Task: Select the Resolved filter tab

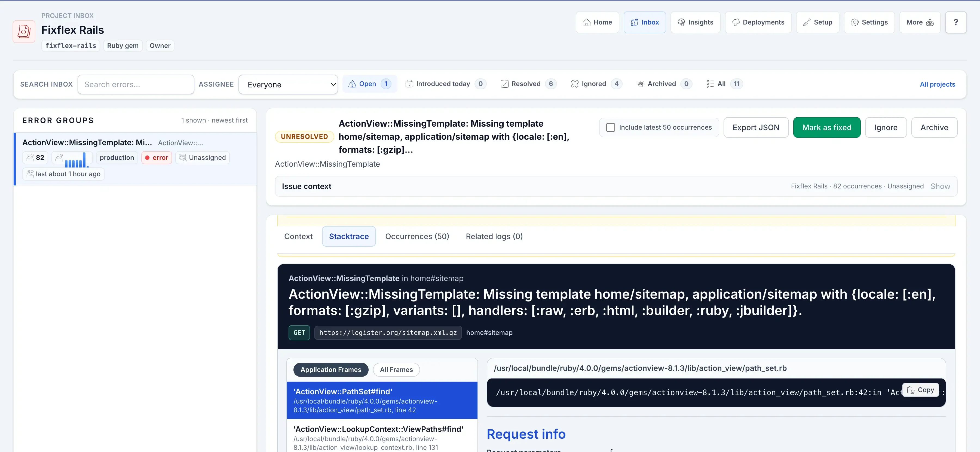Action: point(528,84)
